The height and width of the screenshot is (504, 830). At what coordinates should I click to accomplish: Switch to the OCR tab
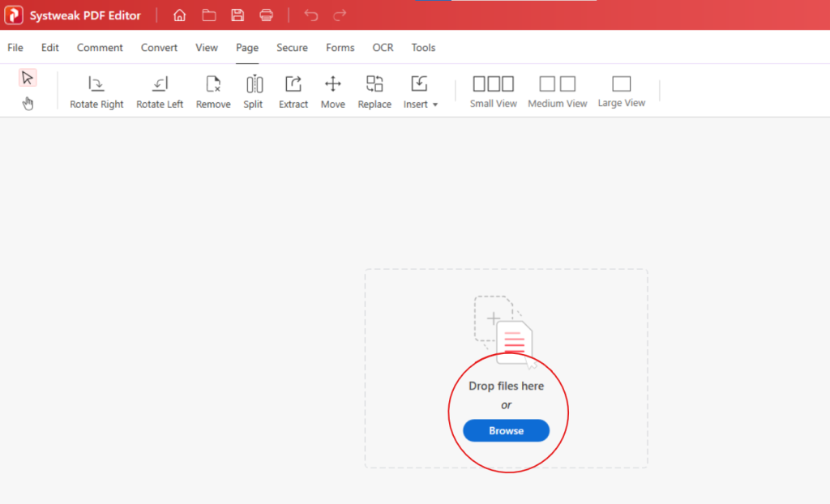[383, 47]
